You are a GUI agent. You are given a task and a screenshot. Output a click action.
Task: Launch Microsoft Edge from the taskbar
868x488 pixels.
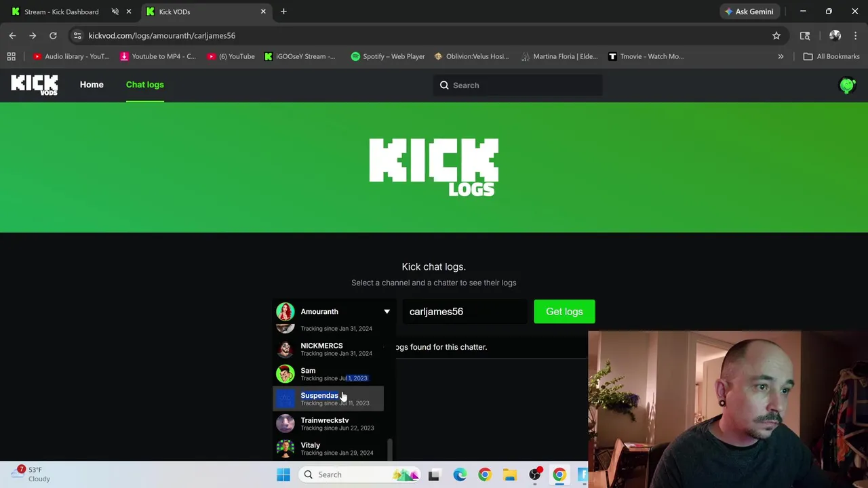pos(460,474)
